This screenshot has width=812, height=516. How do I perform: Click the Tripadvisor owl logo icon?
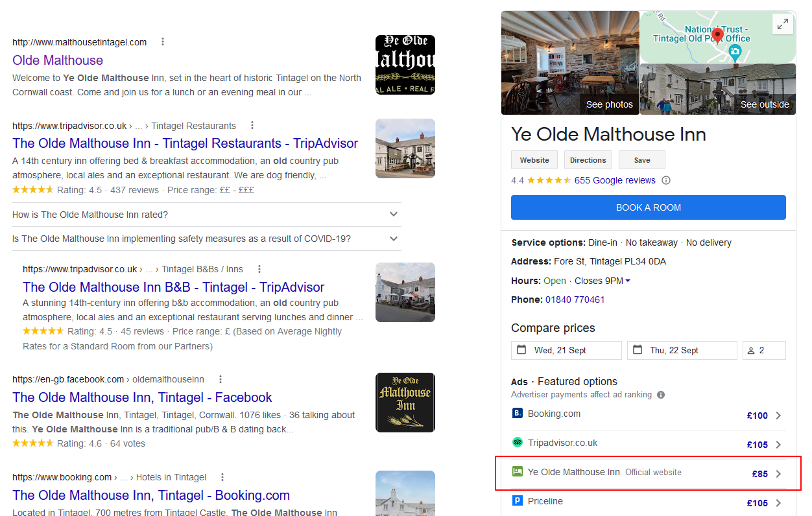[518, 443]
